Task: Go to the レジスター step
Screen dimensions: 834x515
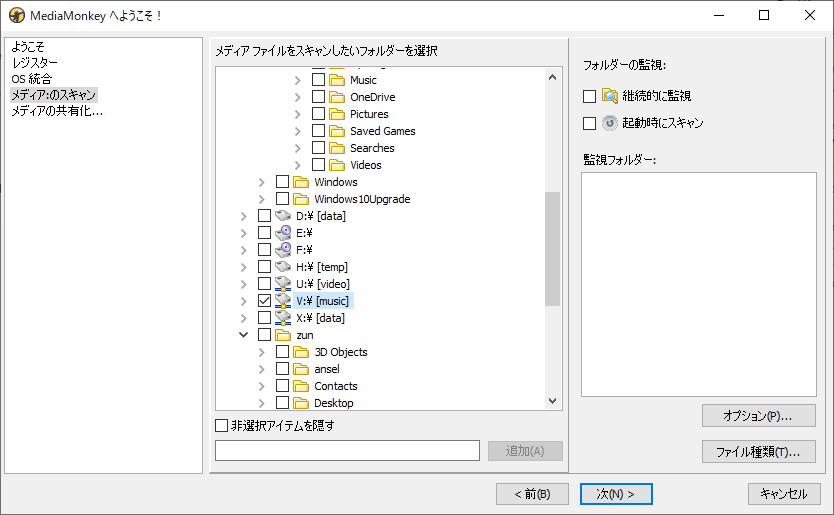Action: coord(35,63)
